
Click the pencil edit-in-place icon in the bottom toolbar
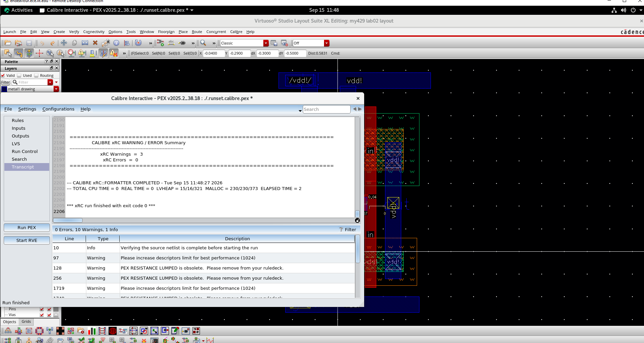click(x=175, y=331)
